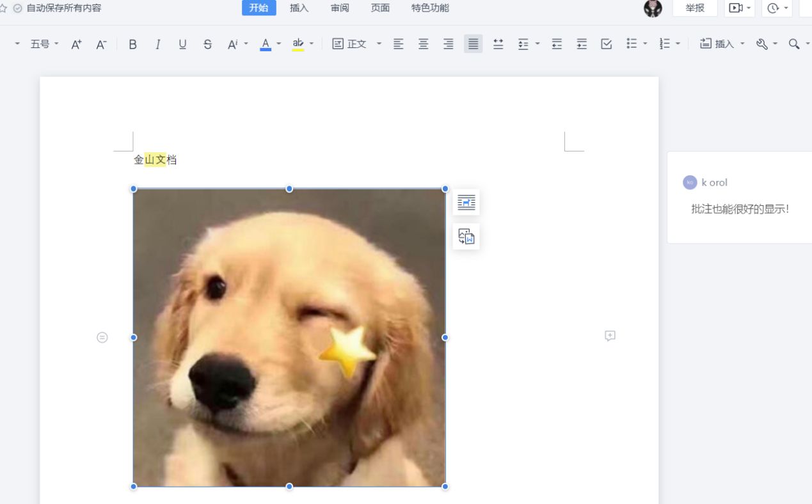Click the superscript/subscript text effects icon
This screenshot has height=504, width=812.
click(232, 44)
